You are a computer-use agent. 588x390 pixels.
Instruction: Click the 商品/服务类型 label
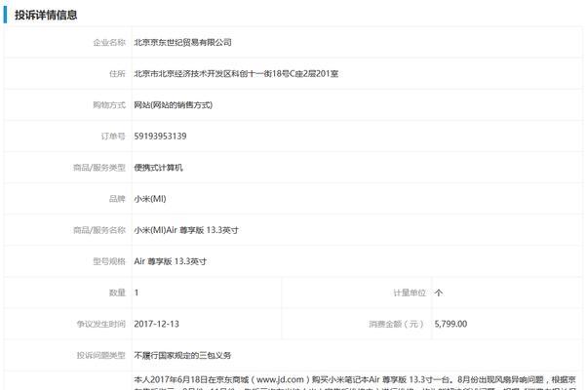[99, 168]
